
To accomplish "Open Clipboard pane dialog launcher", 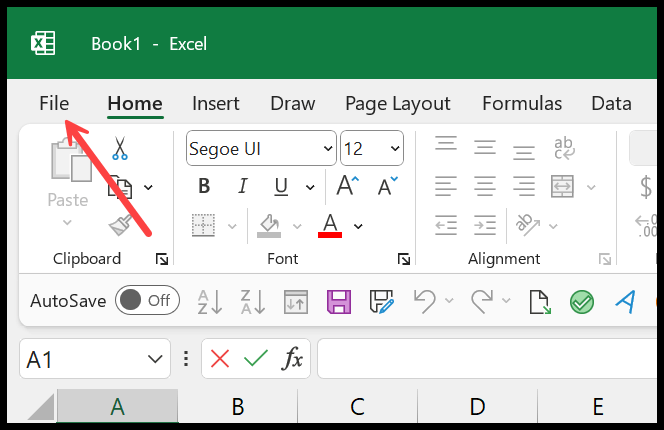I will pos(162,259).
